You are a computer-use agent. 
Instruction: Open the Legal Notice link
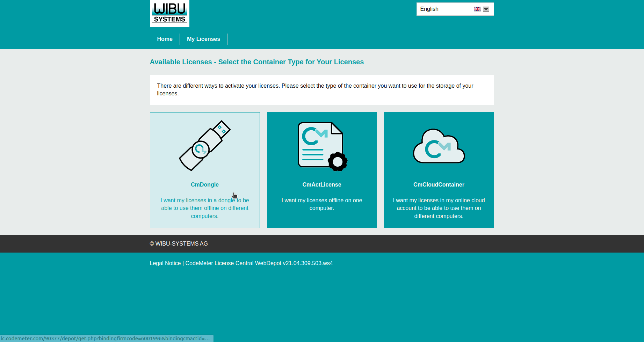165,263
